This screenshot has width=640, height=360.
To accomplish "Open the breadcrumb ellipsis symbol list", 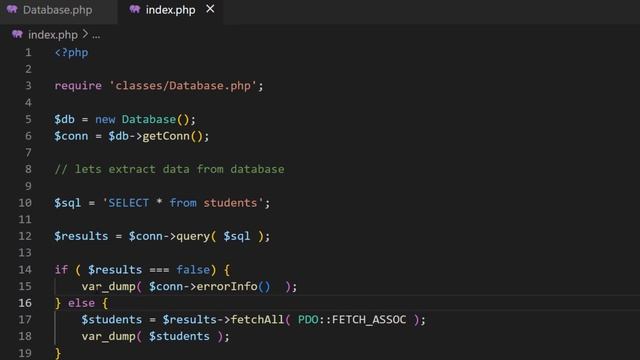I will coord(96,36).
